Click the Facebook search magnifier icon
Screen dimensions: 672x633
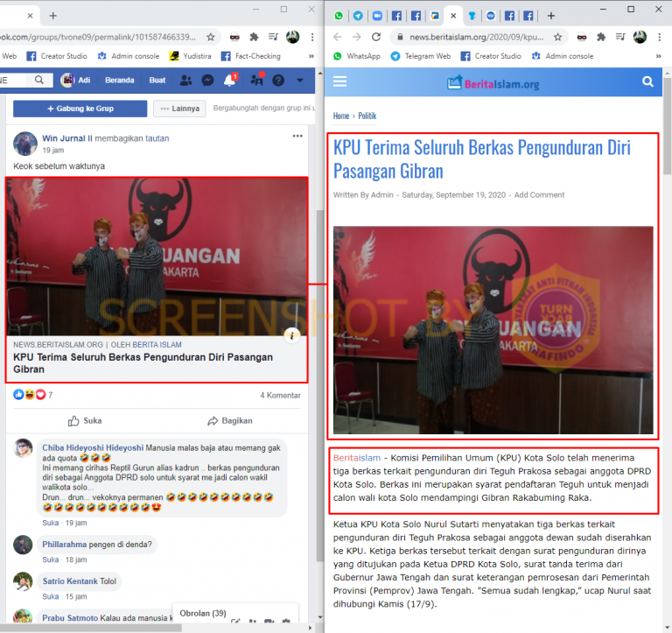(39, 80)
